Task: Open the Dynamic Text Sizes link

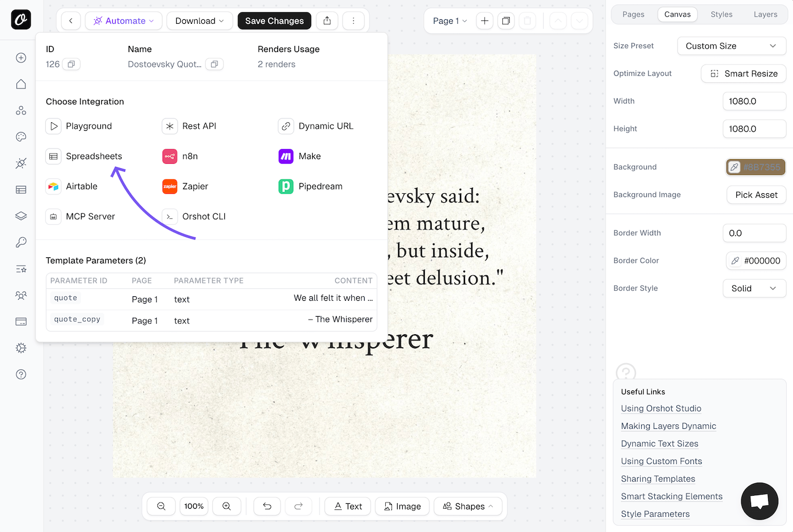Action: [x=659, y=444]
